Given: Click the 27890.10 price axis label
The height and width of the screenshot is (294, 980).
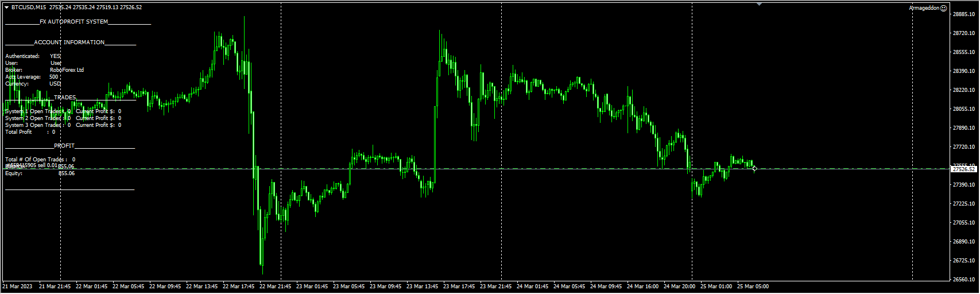Looking at the screenshot, I should tap(964, 128).
